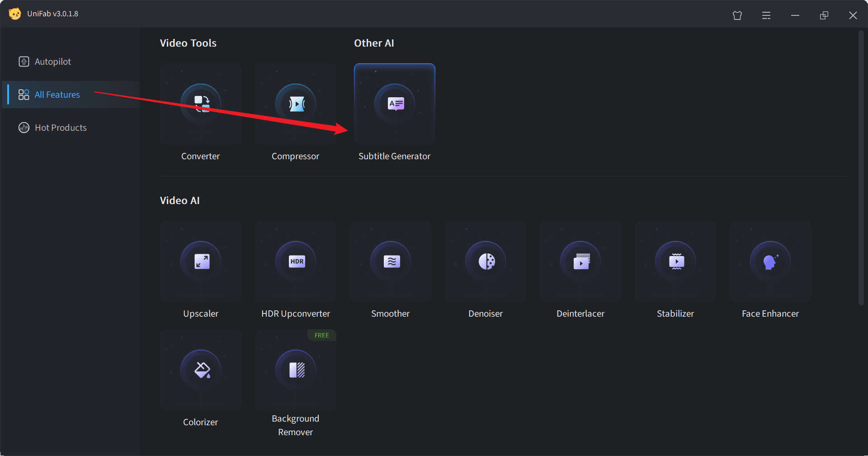Restore down the UniFab window
The image size is (868, 456).
pos(824,15)
